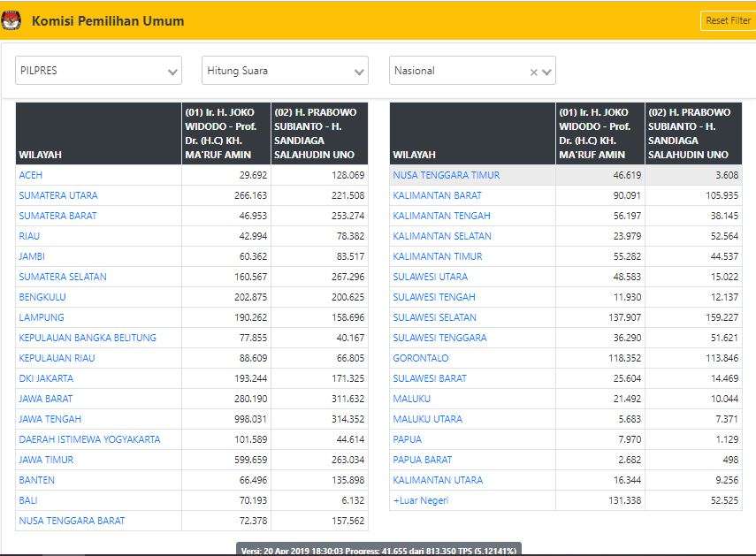Click the version and progress status text
This screenshot has height=556, width=756.
click(x=378, y=550)
